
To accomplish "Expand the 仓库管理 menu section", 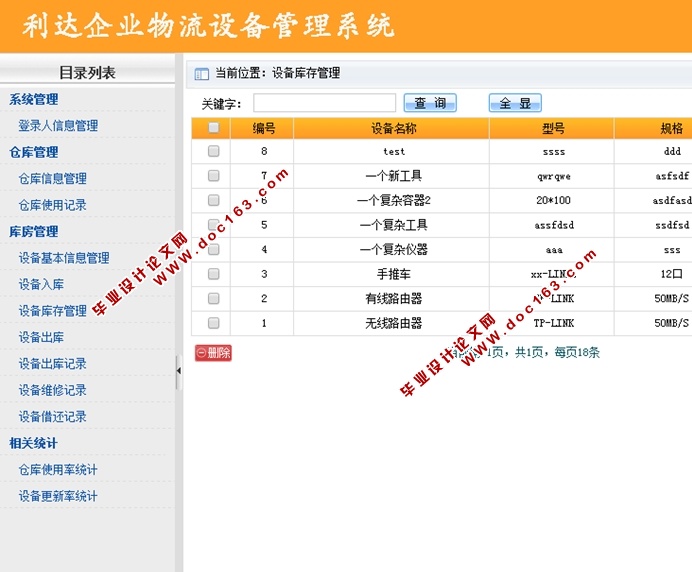I will click(x=34, y=152).
